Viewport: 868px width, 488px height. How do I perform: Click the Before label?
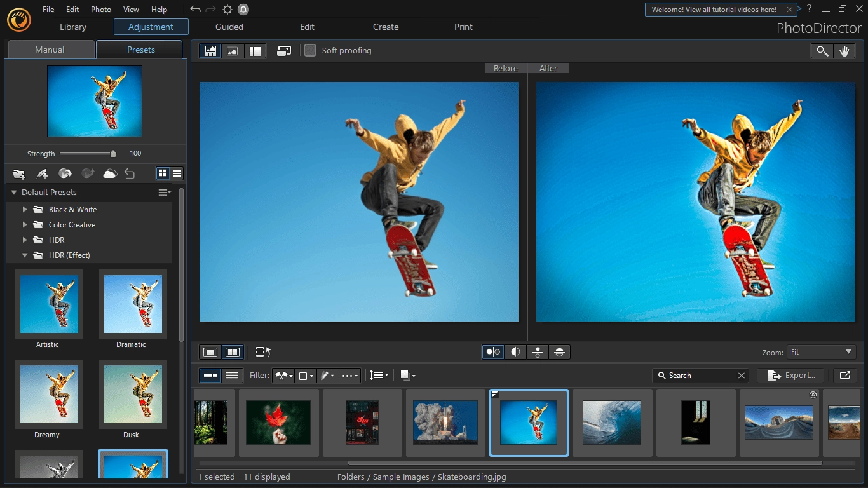[x=506, y=68]
